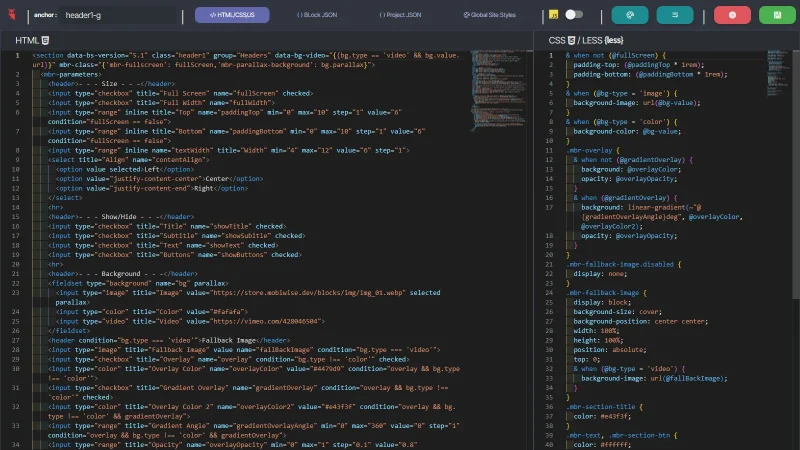This screenshot has width=800, height=450.
Task: Click HTML line number 14
Action: pyautogui.click(x=15, y=207)
